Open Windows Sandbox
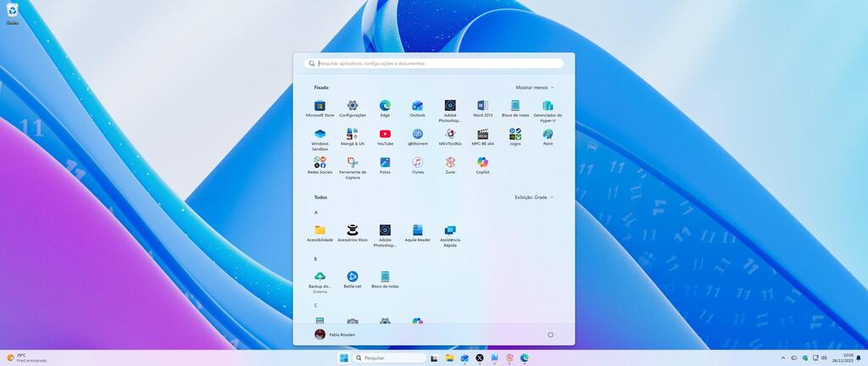The height and width of the screenshot is (366, 868). 320,140
